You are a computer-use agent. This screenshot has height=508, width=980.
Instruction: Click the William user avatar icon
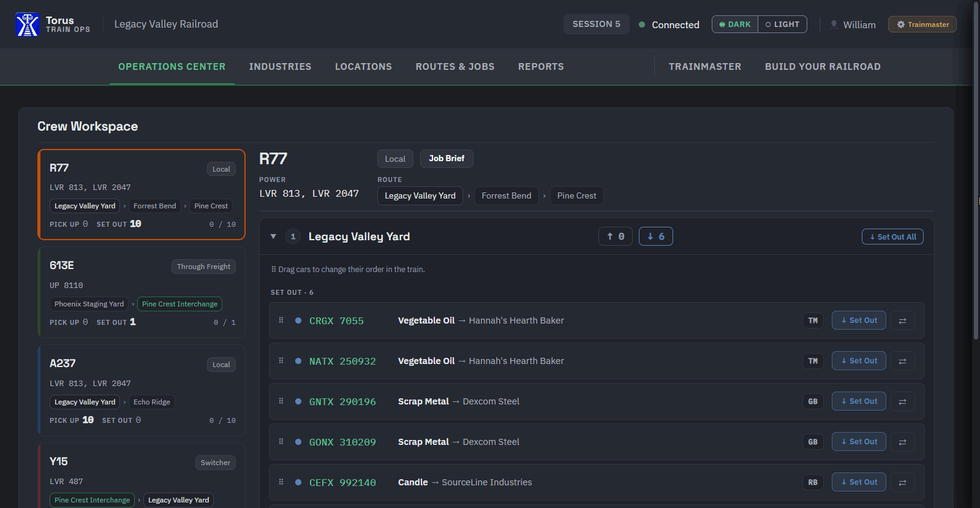tap(834, 25)
